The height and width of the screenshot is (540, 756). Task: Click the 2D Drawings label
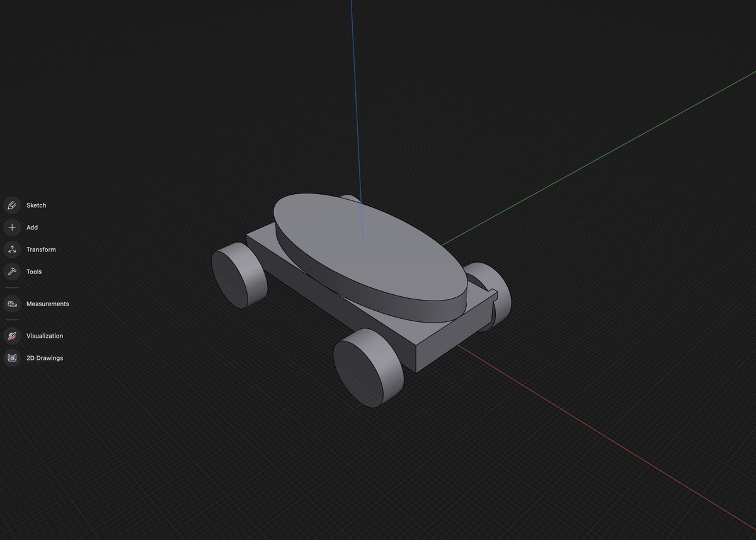[43, 357]
